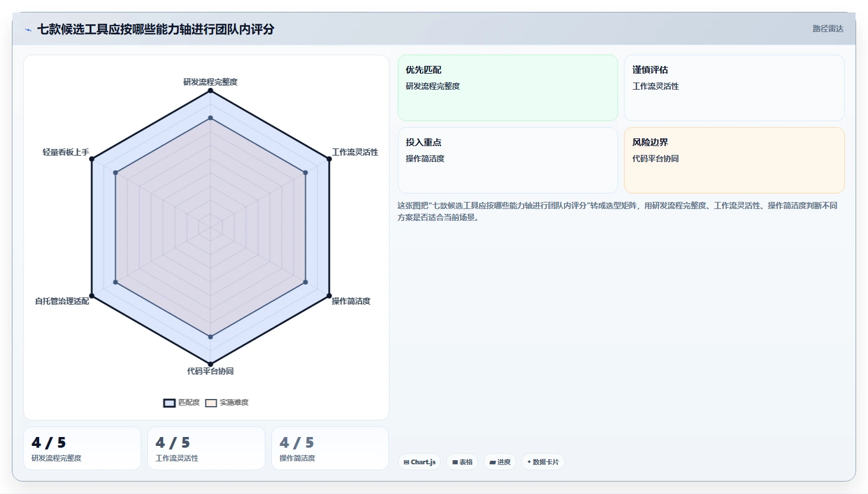This screenshot has height=494, width=868.
Task: Click the outer radar point at 代码平台协同
Action: pos(210,364)
